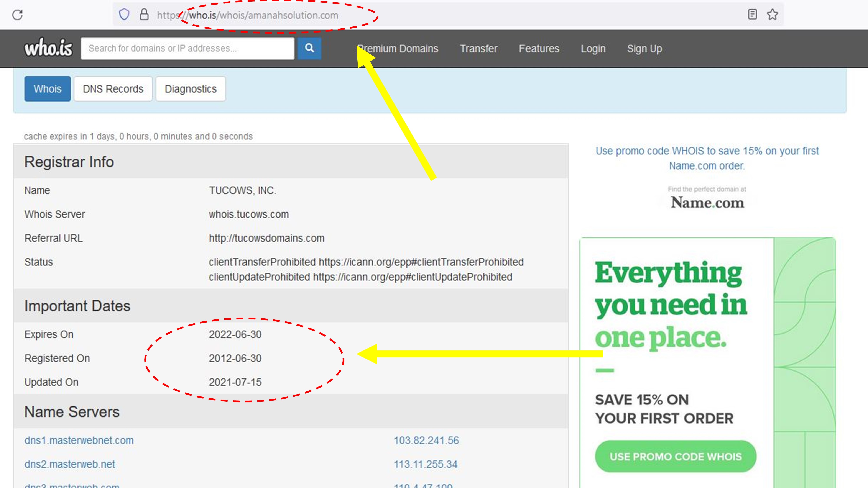Image resolution: width=868 pixels, height=488 pixels.
Task: Toggle reader view icon in address bar
Action: click(x=752, y=14)
